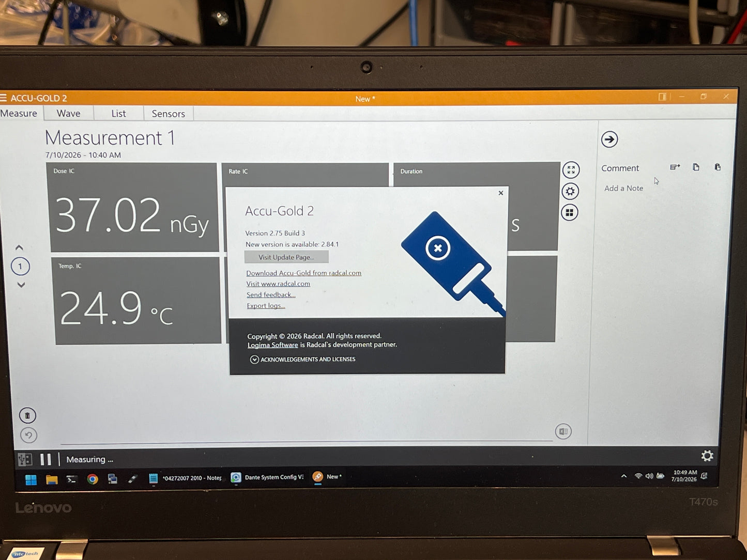Viewport: 747px width, 560px height.
Task: Go to next measurement with down chevron
Action: [x=21, y=285]
